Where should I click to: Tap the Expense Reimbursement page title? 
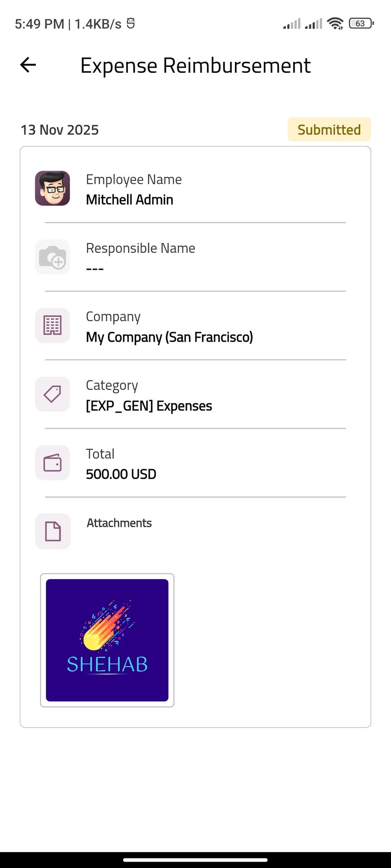tap(195, 66)
